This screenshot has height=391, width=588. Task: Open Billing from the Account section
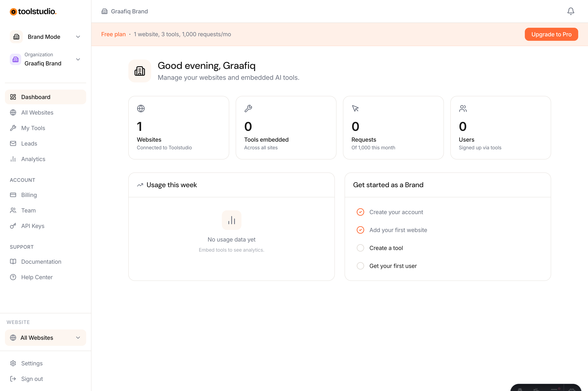(x=29, y=195)
